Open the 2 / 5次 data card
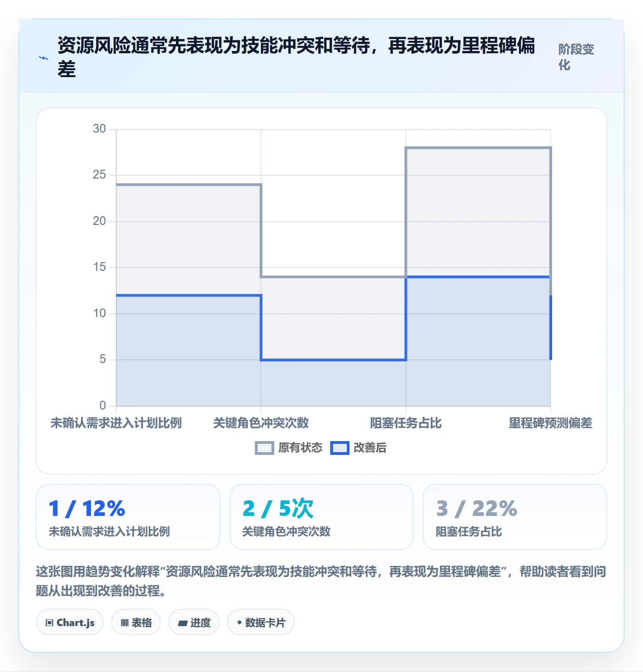This screenshot has height=672, width=643. (x=321, y=517)
